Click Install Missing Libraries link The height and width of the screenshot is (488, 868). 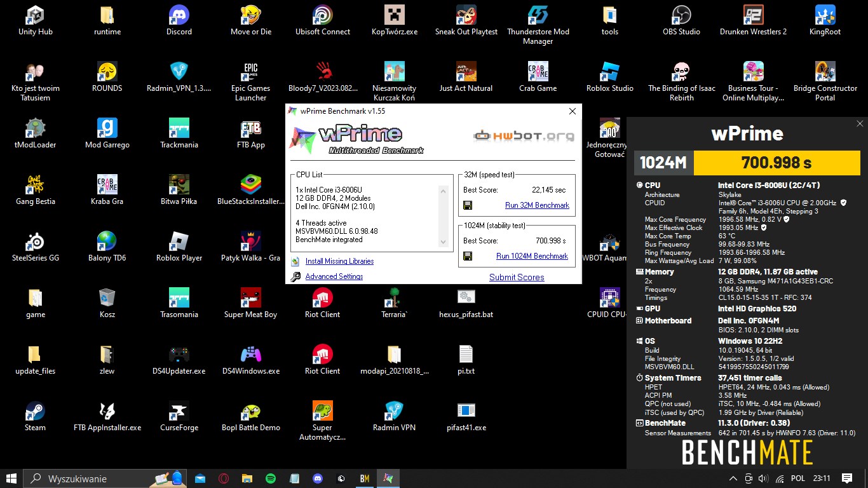339,261
